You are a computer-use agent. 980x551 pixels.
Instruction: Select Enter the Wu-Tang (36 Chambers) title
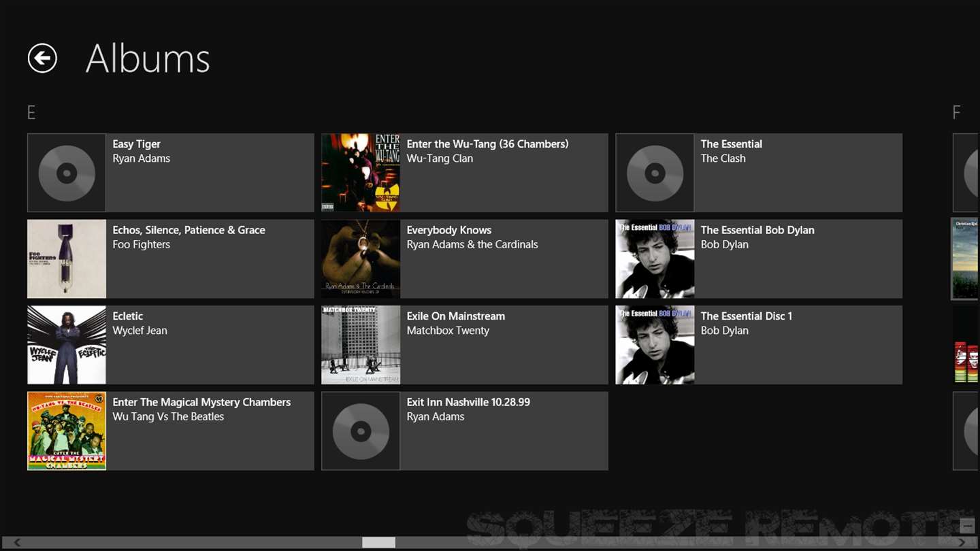tap(487, 144)
